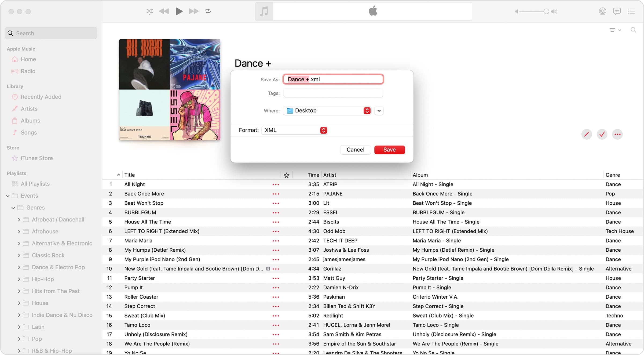Sort by the Time column header

(x=313, y=175)
